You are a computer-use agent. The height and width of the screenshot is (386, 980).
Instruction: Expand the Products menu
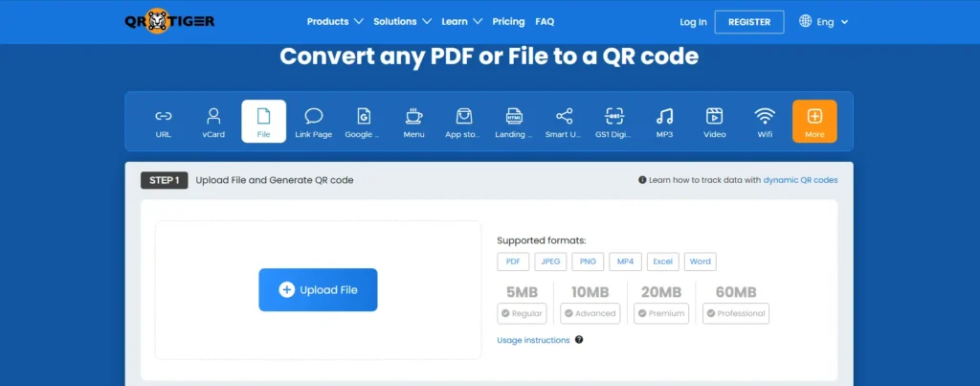click(335, 21)
